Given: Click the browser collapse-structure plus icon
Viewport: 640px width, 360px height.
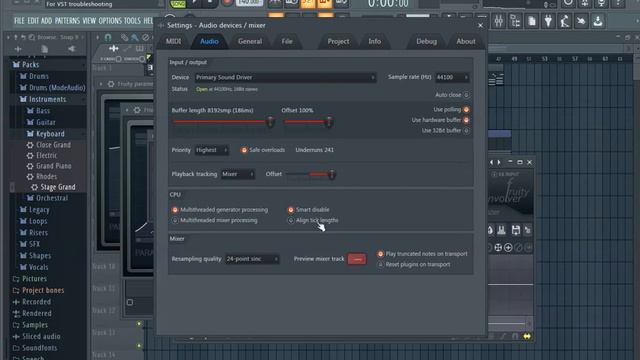Looking at the screenshot, I should (x=18, y=49).
